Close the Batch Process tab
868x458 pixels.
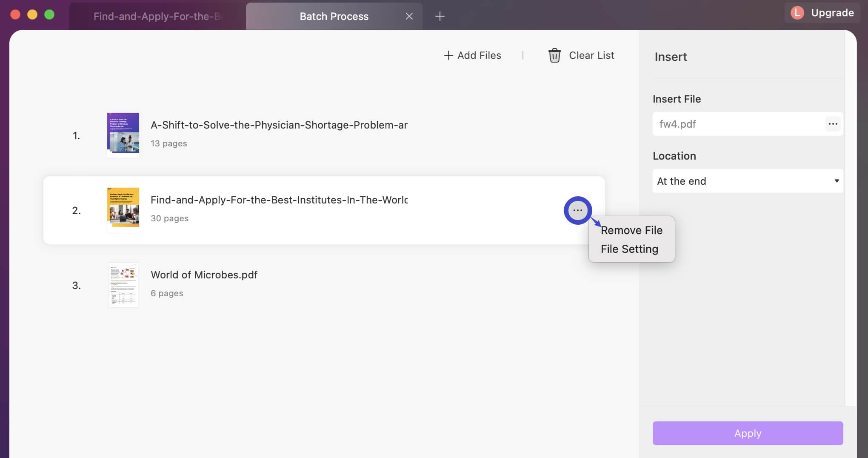click(x=409, y=16)
